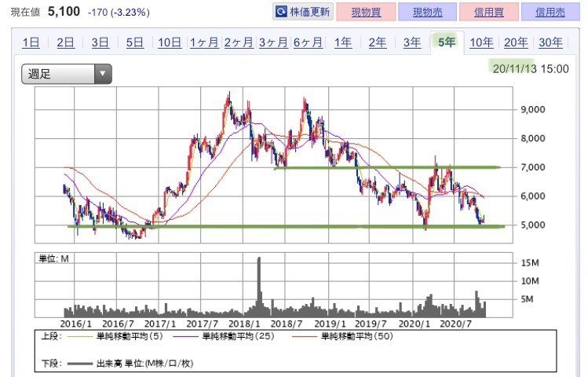The image size is (588, 377).
Task: Show the 10年 chart tab
Action: [481, 43]
